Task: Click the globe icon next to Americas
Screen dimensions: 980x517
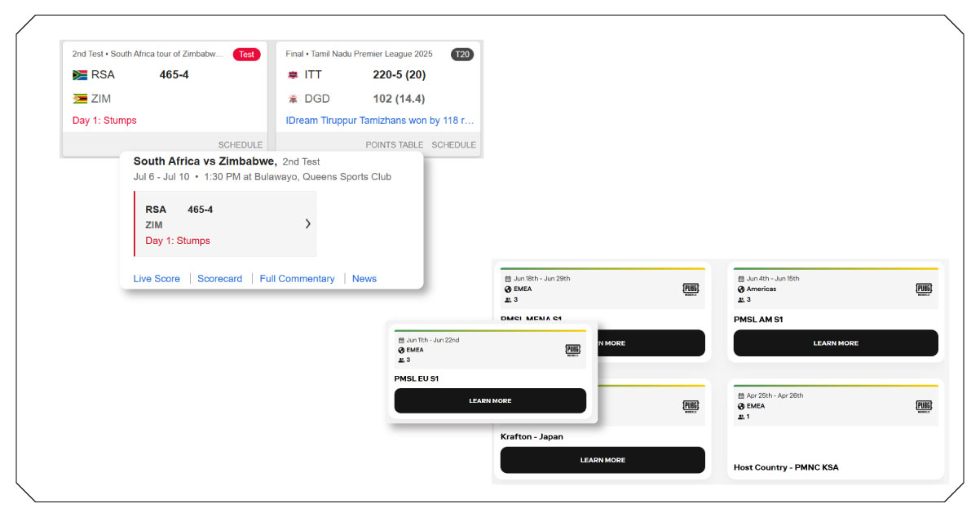Action: click(x=741, y=289)
